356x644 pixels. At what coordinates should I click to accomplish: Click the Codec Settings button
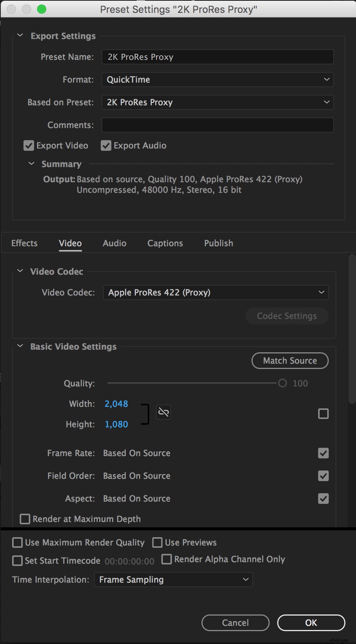287,316
